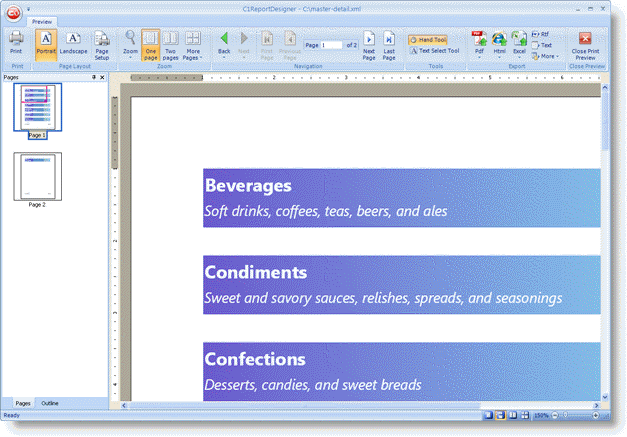Open the Page Setup dialog
Screen dimensions: 627x437
[102, 44]
